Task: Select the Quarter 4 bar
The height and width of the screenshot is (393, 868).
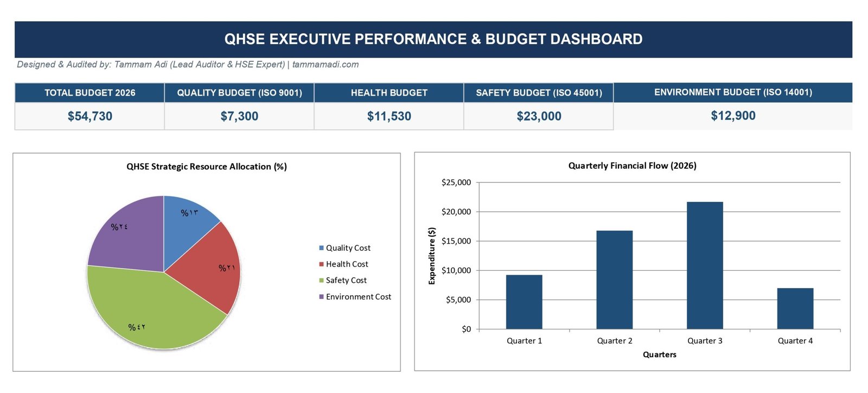Action: (795, 308)
